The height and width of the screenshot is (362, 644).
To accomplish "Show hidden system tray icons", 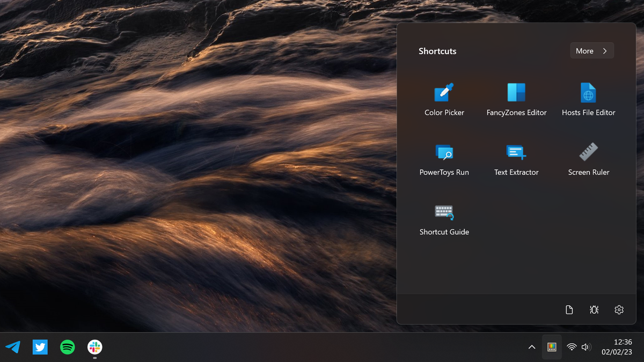I will click(532, 347).
